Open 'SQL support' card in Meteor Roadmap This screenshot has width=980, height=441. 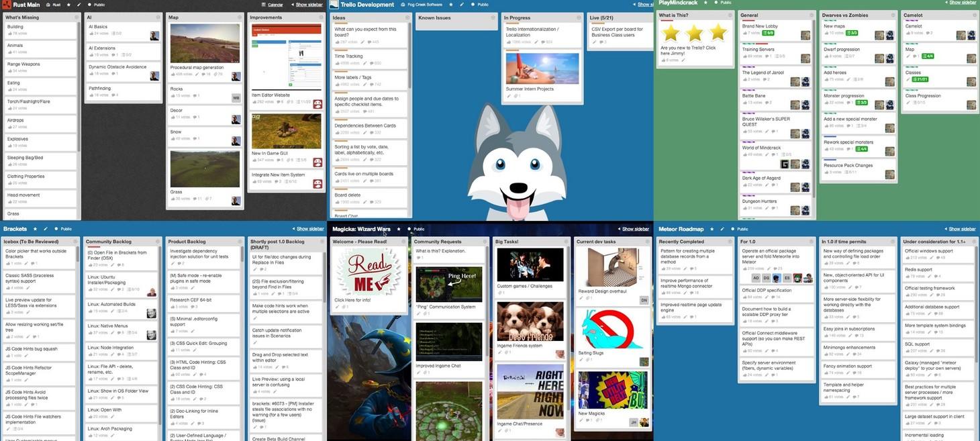click(936, 347)
